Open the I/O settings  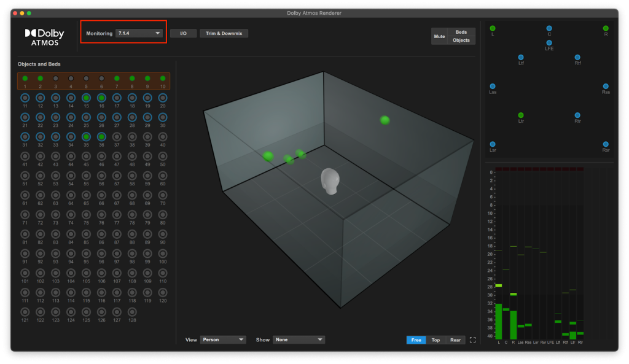point(183,33)
